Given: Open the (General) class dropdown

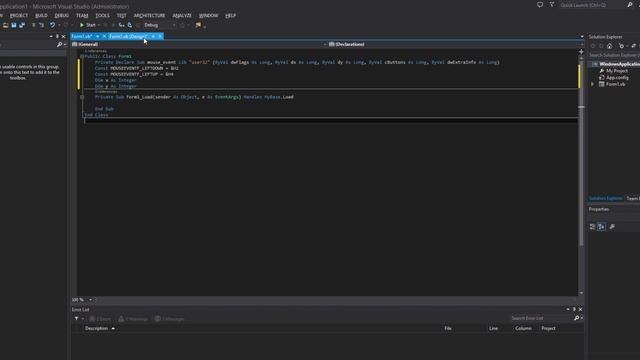Looking at the screenshot, I should coord(198,44).
